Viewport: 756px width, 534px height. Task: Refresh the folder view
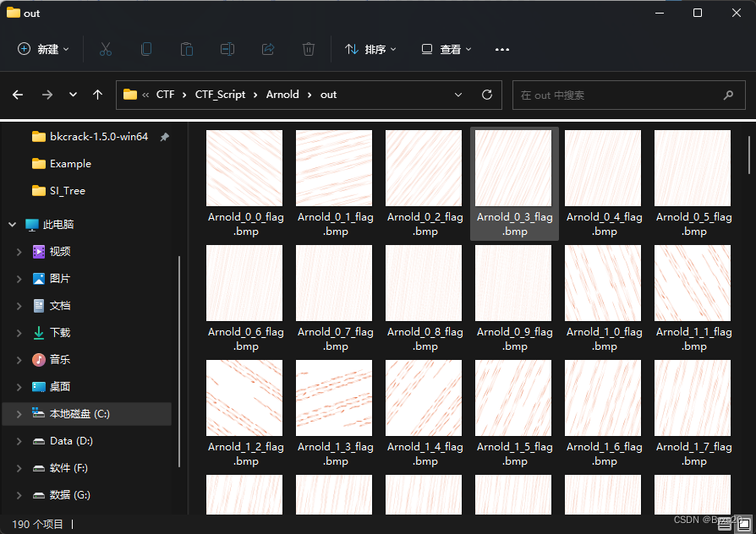487,95
